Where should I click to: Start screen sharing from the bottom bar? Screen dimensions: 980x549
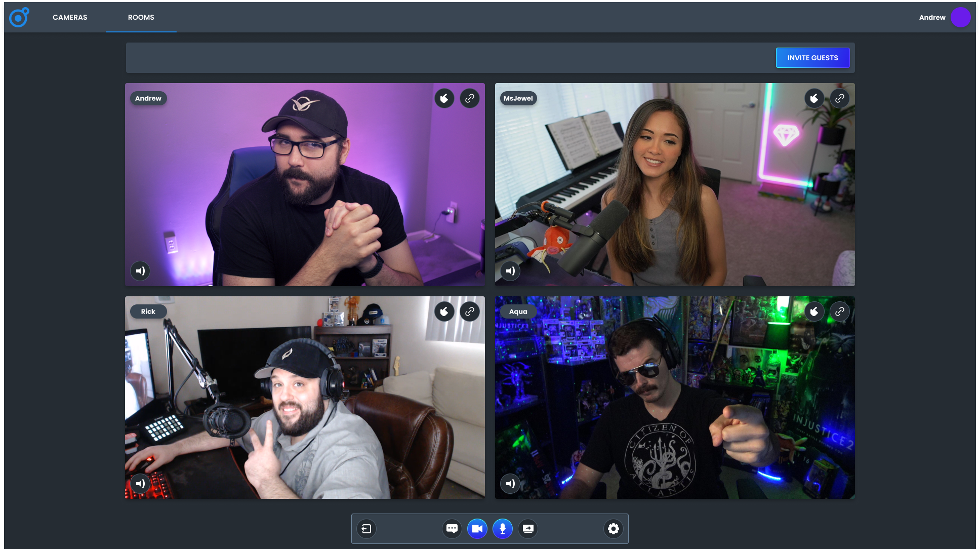point(527,529)
